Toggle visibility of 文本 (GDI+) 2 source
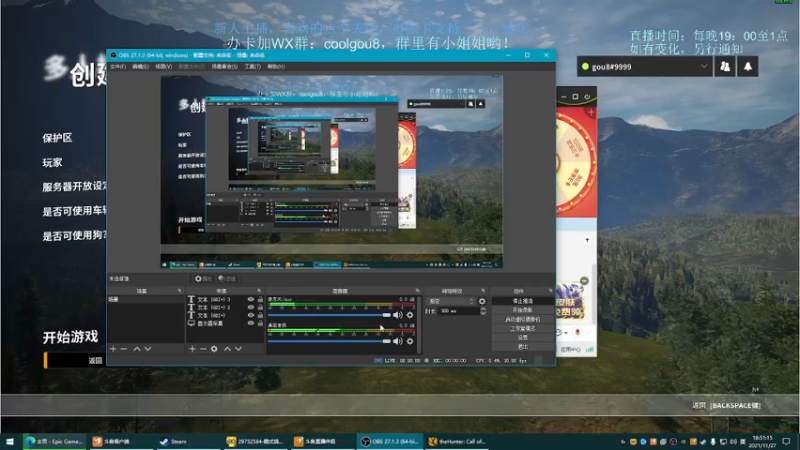Image resolution: width=800 pixels, height=450 pixels. pyautogui.click(x=251, y=308)
